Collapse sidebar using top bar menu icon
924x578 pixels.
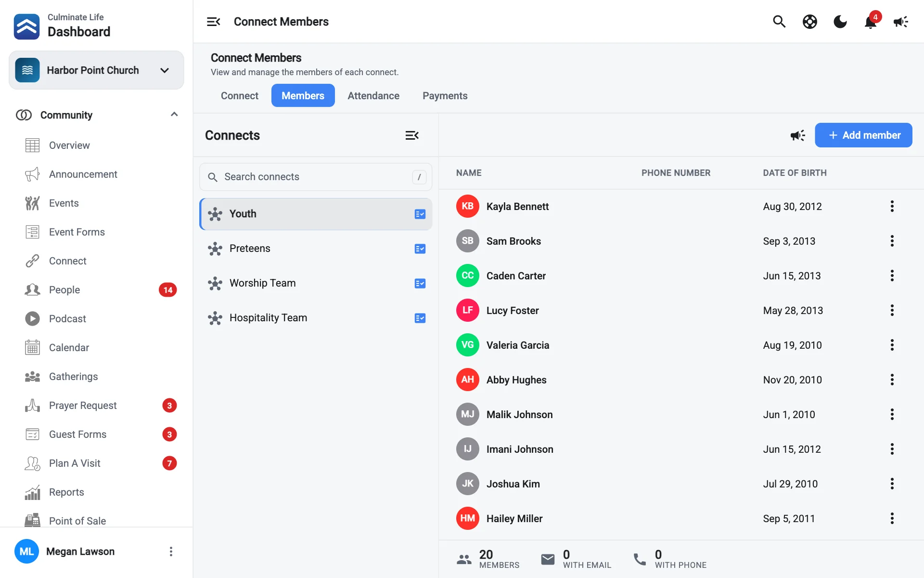[214, 22]
